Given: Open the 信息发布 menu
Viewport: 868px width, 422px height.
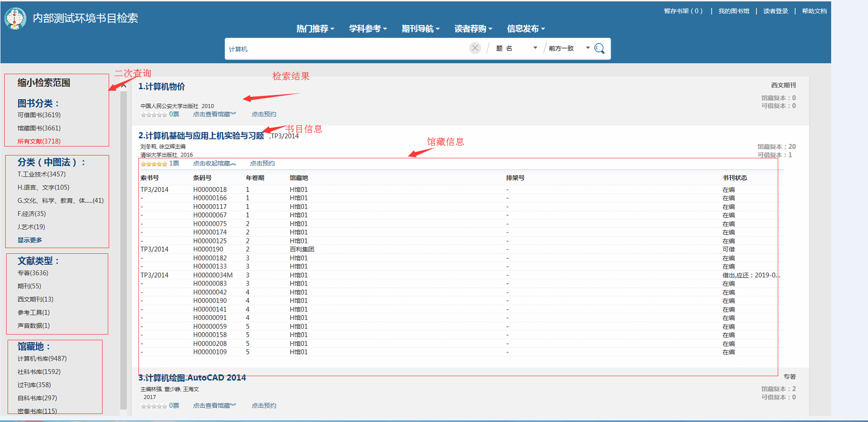Looking at the screenshot, I should [x=525, y=29].
